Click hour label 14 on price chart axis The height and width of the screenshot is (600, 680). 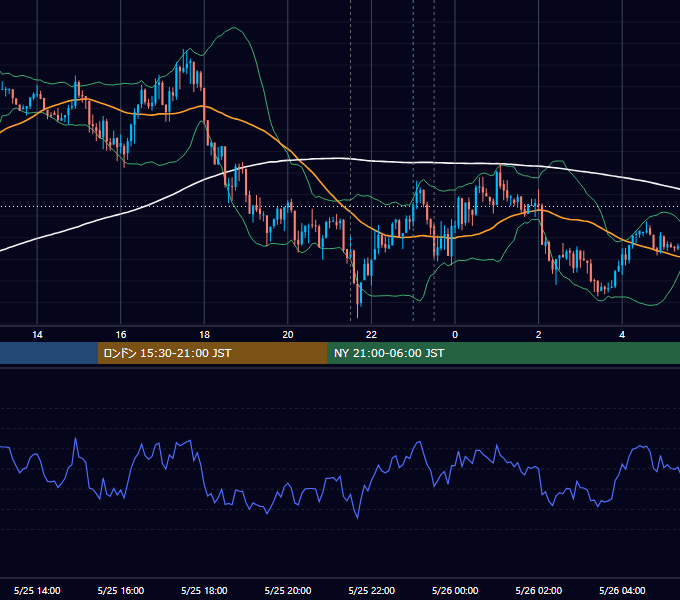(37, 335)
